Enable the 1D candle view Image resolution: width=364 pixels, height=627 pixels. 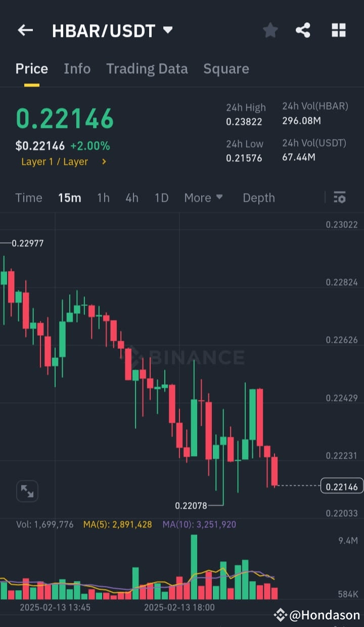161,198
